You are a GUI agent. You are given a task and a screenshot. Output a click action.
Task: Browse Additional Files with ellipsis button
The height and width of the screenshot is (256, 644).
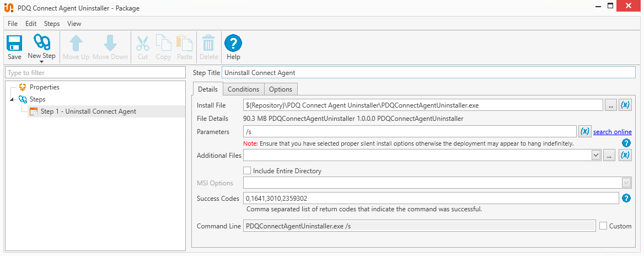609,156
